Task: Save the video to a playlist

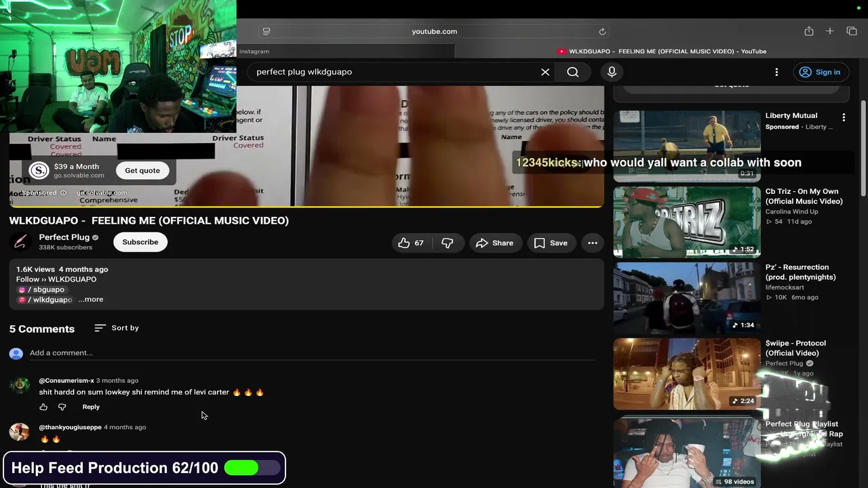Action: point(551,243)
